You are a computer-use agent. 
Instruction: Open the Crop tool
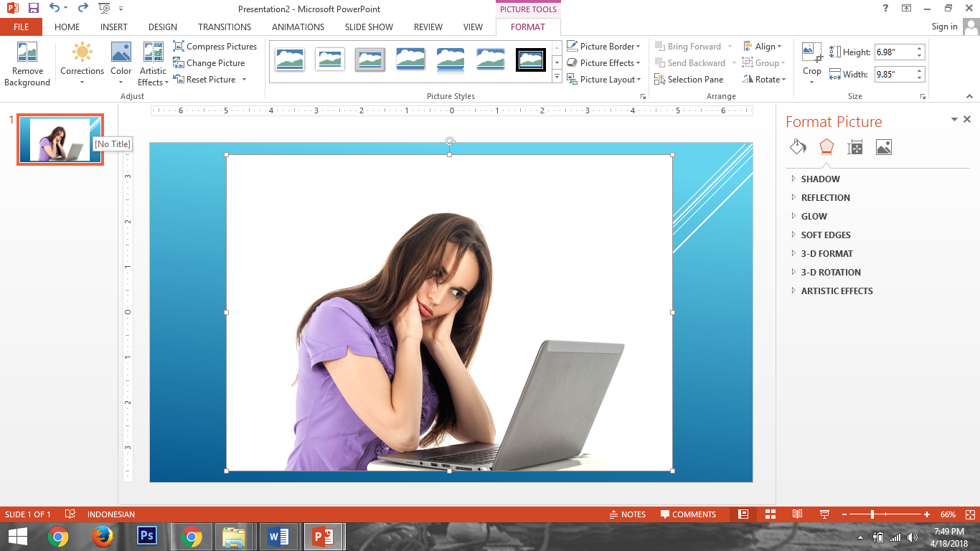(812, 55)
